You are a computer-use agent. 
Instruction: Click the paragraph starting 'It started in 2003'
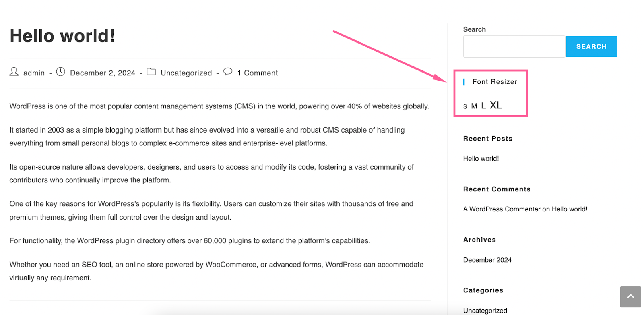[x=207, y=137]
